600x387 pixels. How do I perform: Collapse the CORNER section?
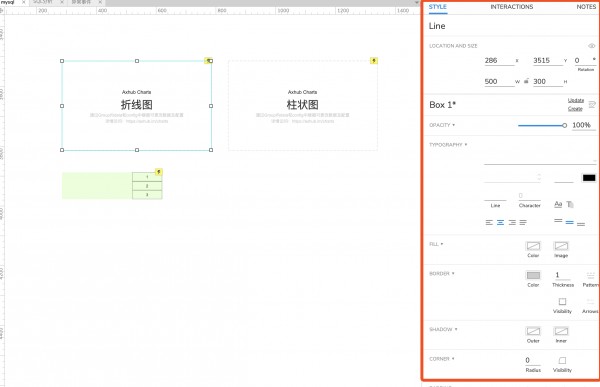click(x=442, y=359)
